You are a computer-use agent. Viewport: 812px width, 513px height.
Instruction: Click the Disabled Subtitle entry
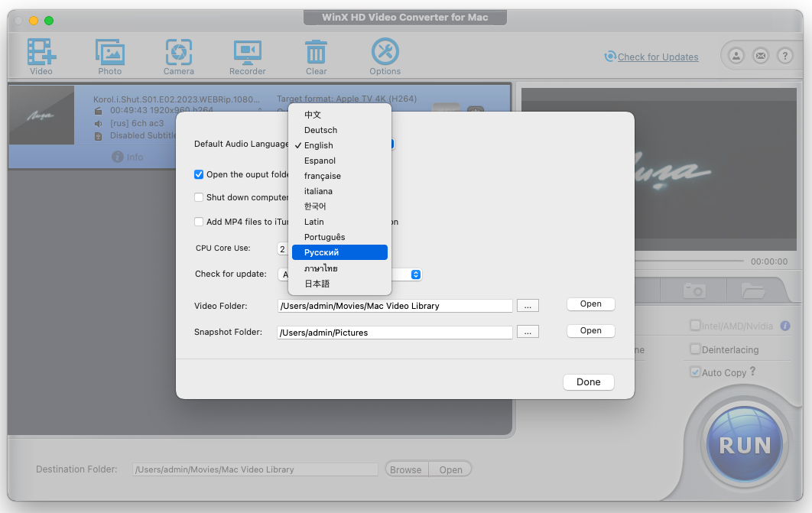tap(142, 135)
